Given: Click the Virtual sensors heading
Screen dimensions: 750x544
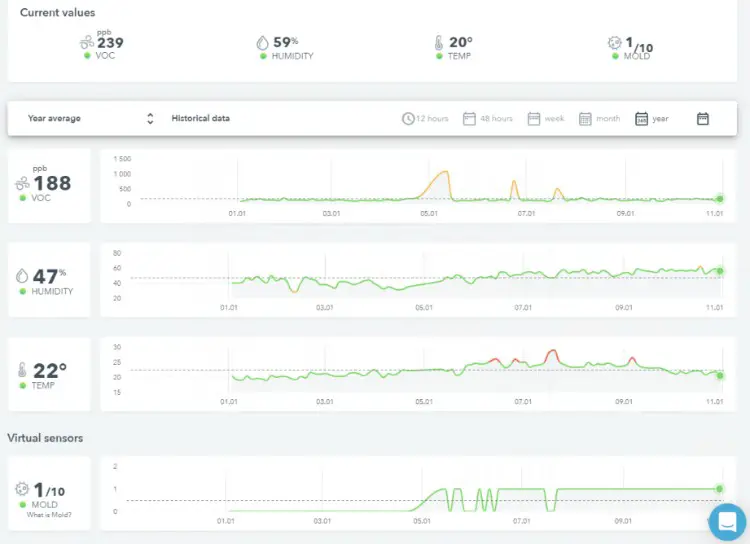Looking at the screenshot, I should pos(45,438).
